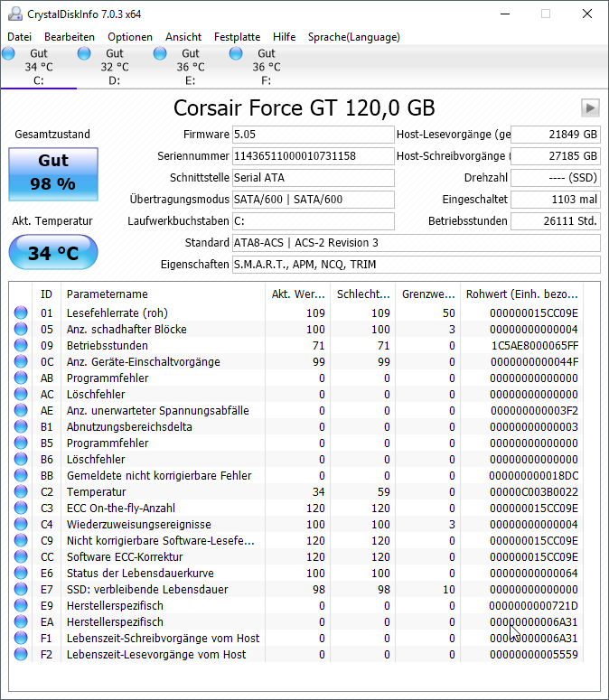Click the Betriebsstunden value 26111 Std.

556,221
